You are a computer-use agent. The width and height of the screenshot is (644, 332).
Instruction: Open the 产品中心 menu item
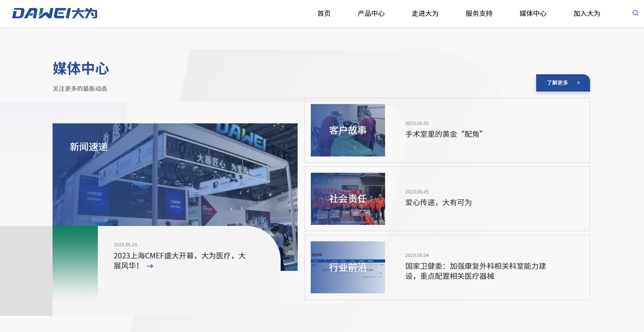click(x=371, y=13)
